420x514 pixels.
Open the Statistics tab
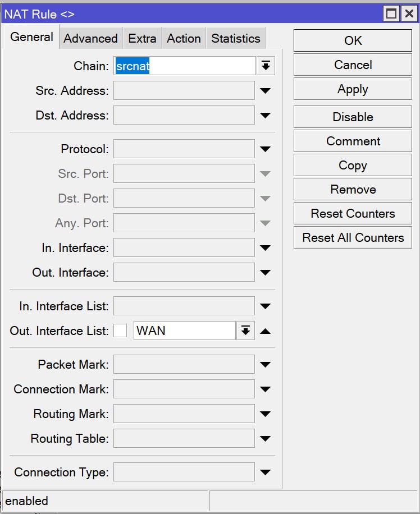(236, 38)
